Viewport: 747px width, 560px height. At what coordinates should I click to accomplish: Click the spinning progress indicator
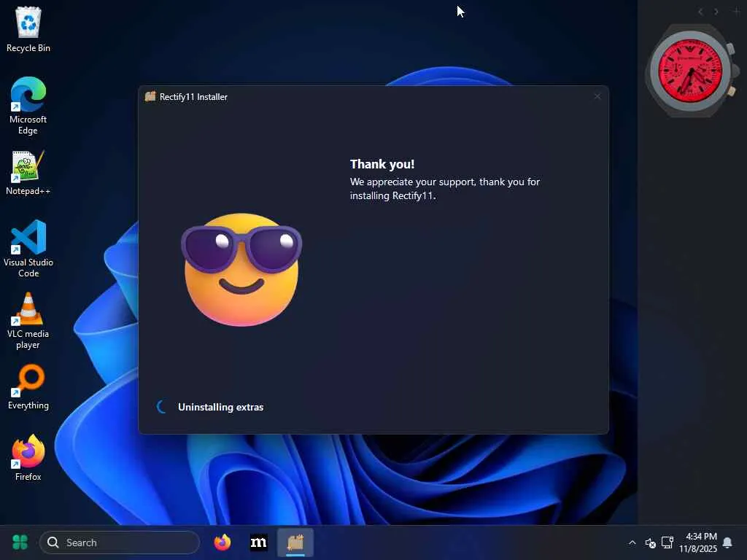click(162, 407)
